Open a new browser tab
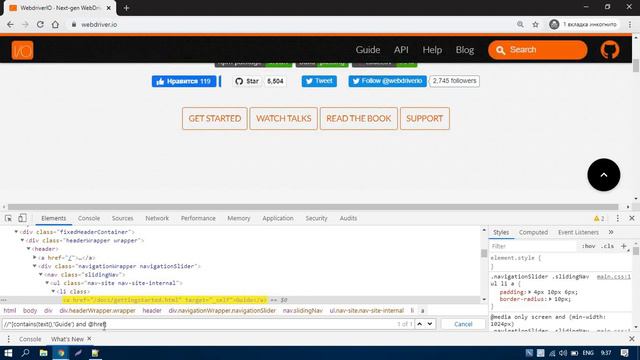 tap(126, 8)
